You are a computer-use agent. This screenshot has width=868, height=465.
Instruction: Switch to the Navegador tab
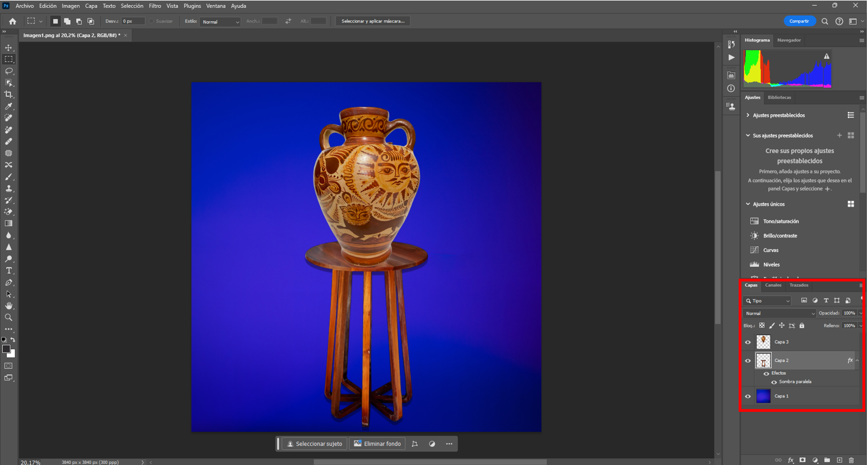tap(789, 40)
